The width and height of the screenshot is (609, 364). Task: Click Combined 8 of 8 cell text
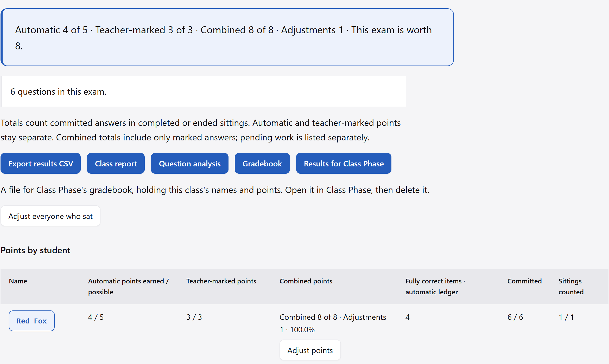tap(333, 323)
